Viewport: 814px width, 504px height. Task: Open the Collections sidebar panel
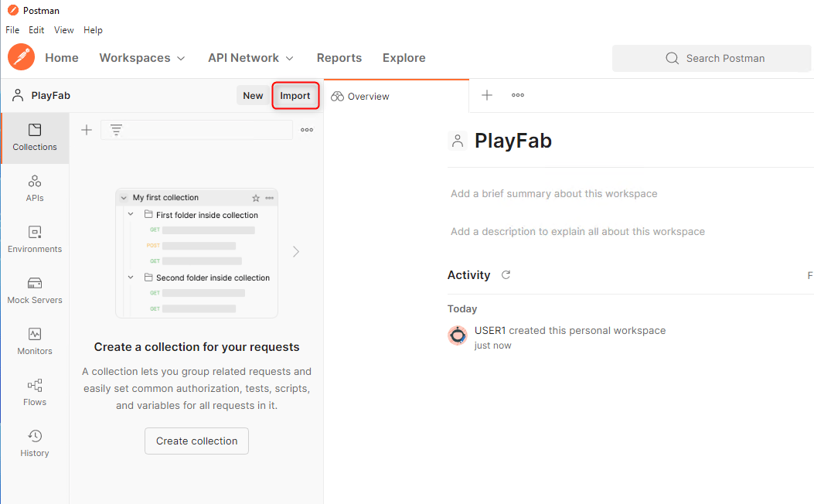coord(35,138)
